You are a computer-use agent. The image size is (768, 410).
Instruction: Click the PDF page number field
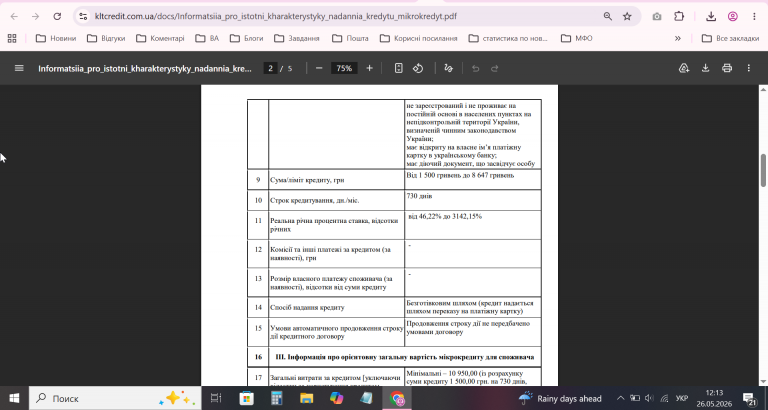tap(270, 68)
